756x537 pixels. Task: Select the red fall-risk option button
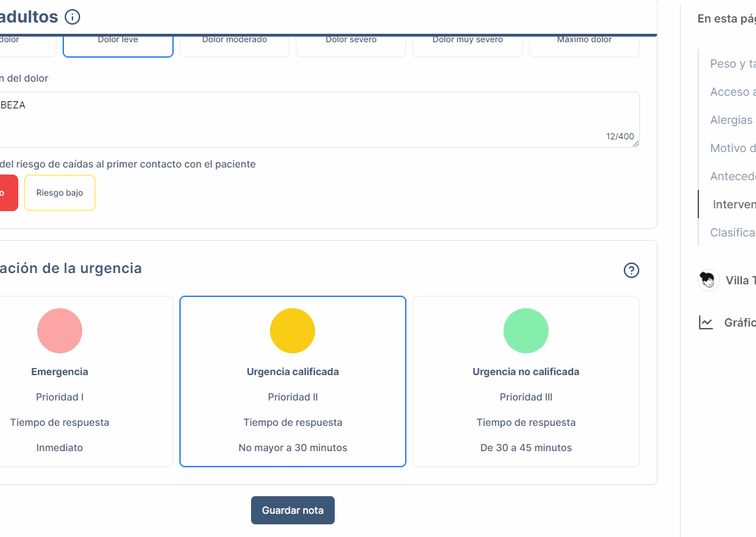pos(8,193)
